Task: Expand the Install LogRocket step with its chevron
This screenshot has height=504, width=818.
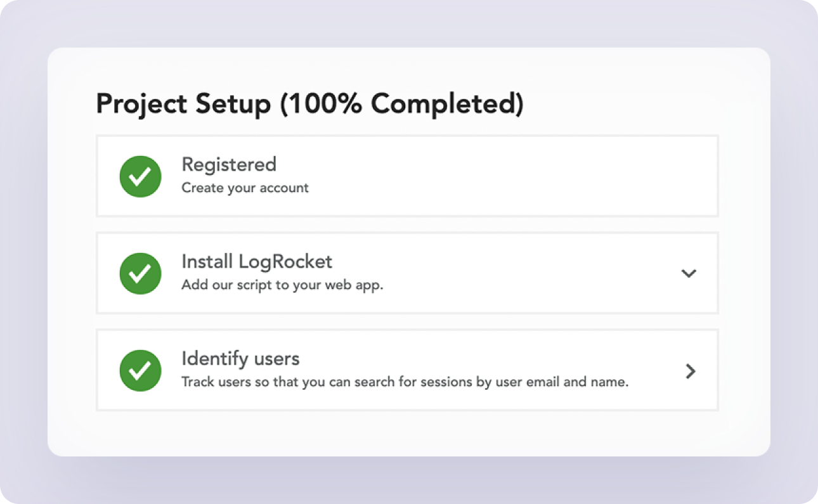Action: pyautogui.click(x=689, y=273)
